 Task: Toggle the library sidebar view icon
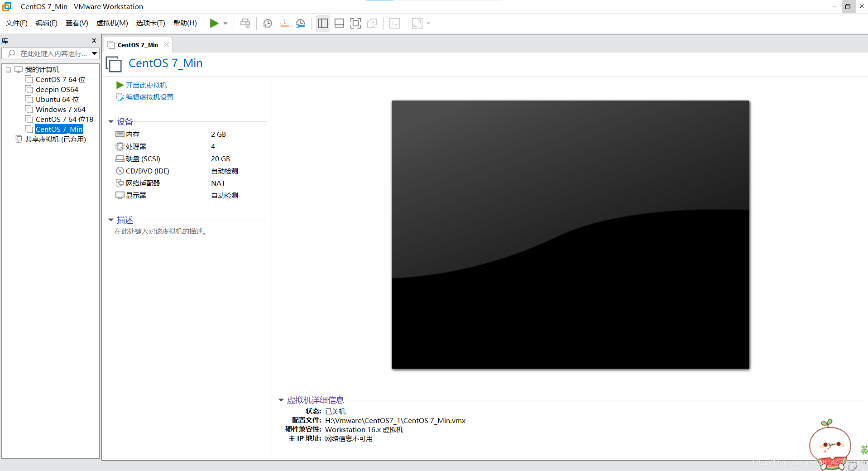pyautogui.click(x=323, y=23)
